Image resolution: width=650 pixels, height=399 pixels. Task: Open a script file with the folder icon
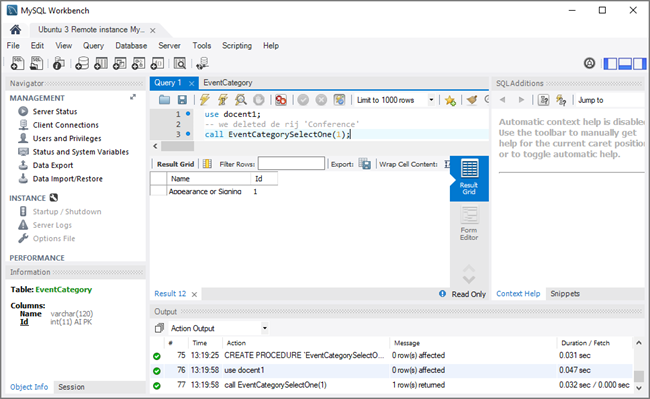165,100
